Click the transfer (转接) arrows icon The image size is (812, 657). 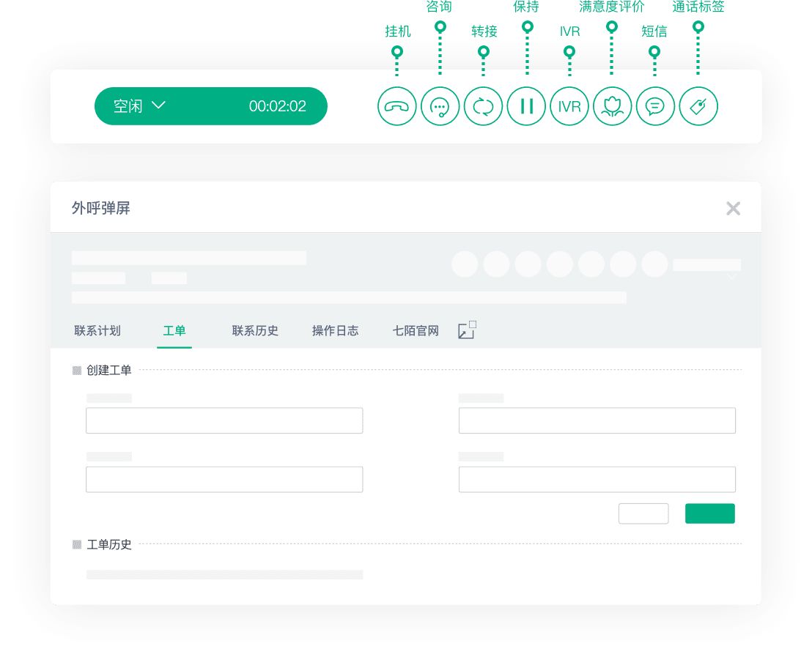pos(483,107)
